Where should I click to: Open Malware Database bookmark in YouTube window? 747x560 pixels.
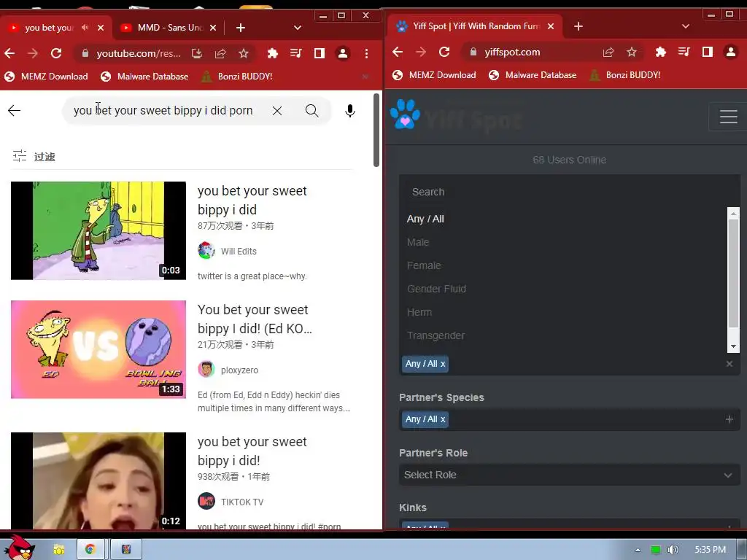[x=144, y=76]
